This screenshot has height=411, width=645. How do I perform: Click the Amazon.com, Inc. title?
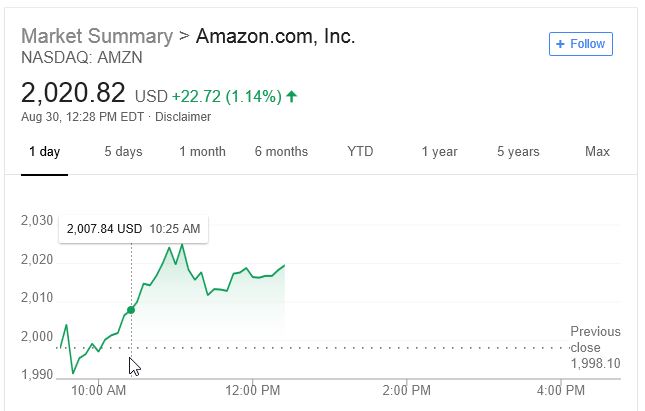pos(275,37)
